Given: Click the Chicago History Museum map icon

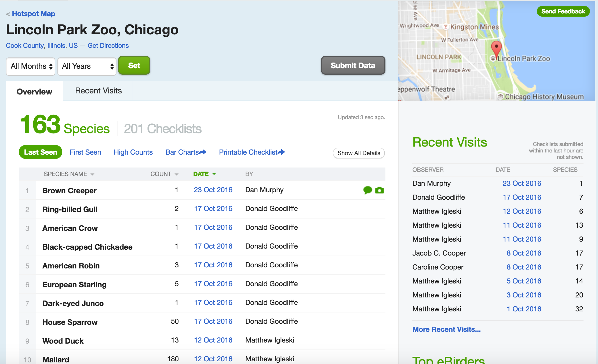Looking at the screenshot, I should pos(500,96).
